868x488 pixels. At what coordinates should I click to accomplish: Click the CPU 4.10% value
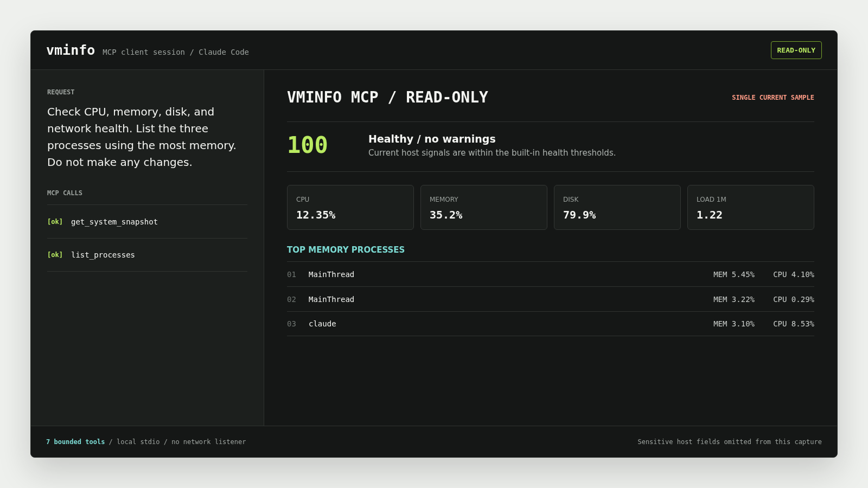[x=794, y=274]
